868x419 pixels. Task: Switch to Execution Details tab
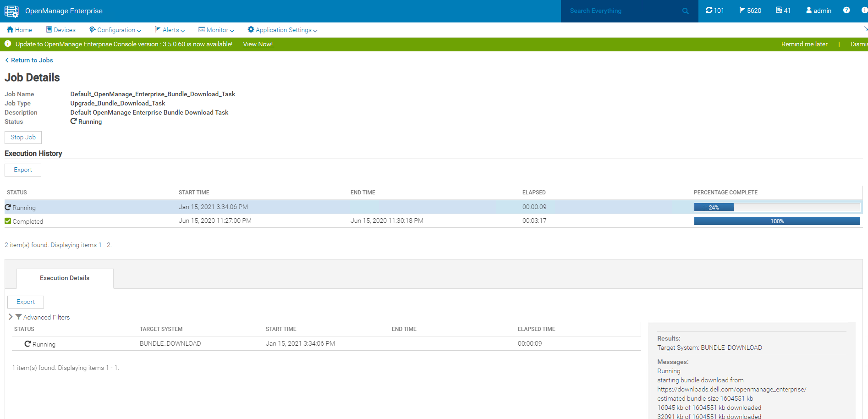pyautogui.click(x=65, y=278)
